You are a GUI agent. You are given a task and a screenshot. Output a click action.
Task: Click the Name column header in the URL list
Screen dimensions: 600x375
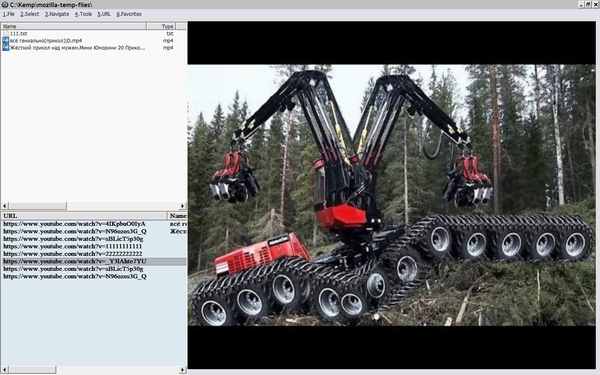178,216
